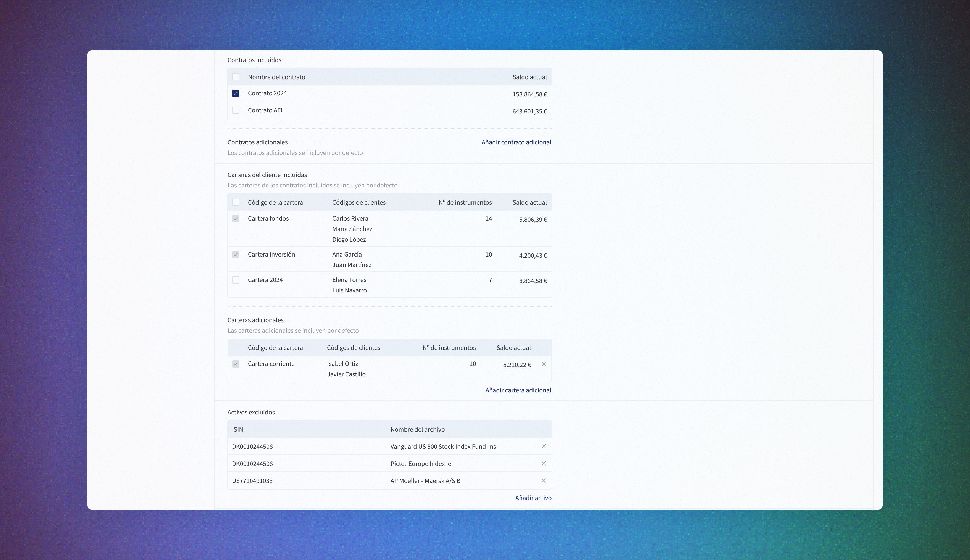Remove AP Moeller - Maersk excluded asset
Screen dimensions: 970x560
(544, 480)
